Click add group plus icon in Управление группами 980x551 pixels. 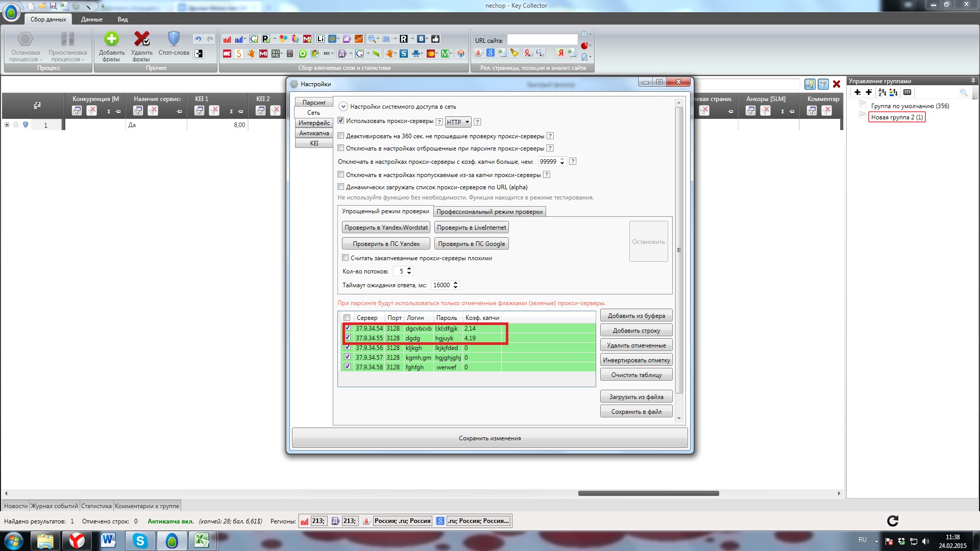(857, 92)
